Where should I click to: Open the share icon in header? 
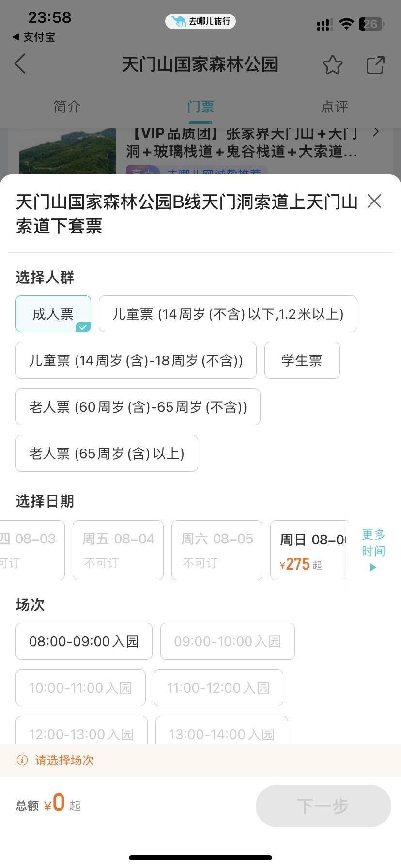(x=375, y=65)
